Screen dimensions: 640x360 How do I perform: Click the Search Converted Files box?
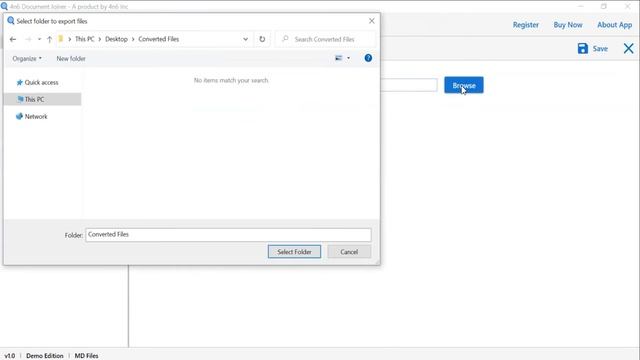[325, 39]
